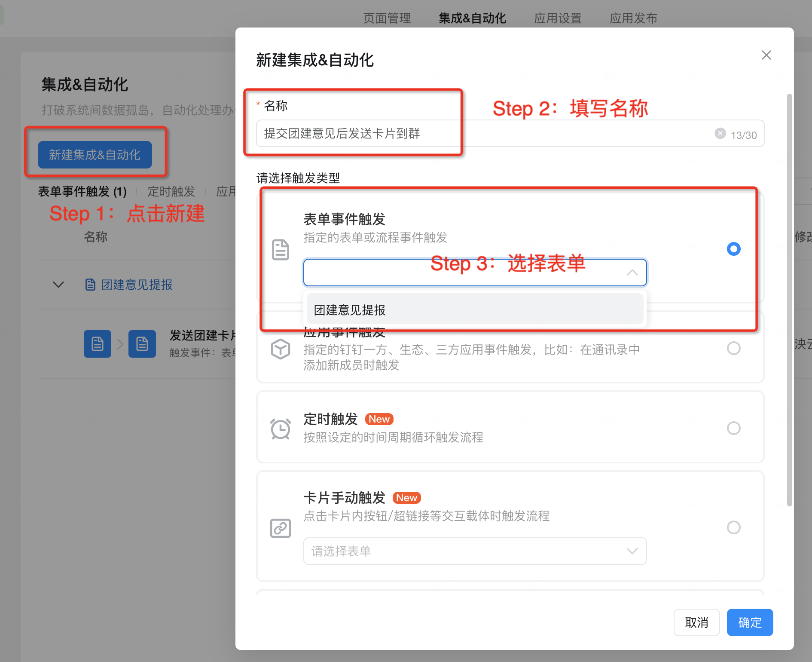Click the document icon beside 团建意见提报 link
812x662 pixels.
pyautogui.click(x=90, y=285)
